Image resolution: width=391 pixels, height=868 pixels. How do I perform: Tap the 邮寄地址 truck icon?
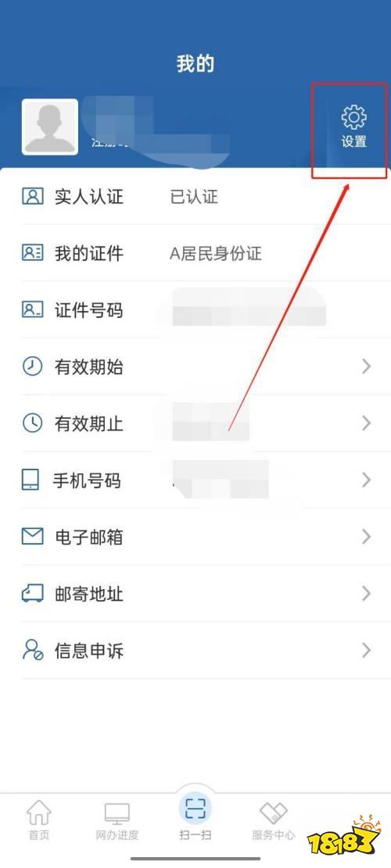33,594
